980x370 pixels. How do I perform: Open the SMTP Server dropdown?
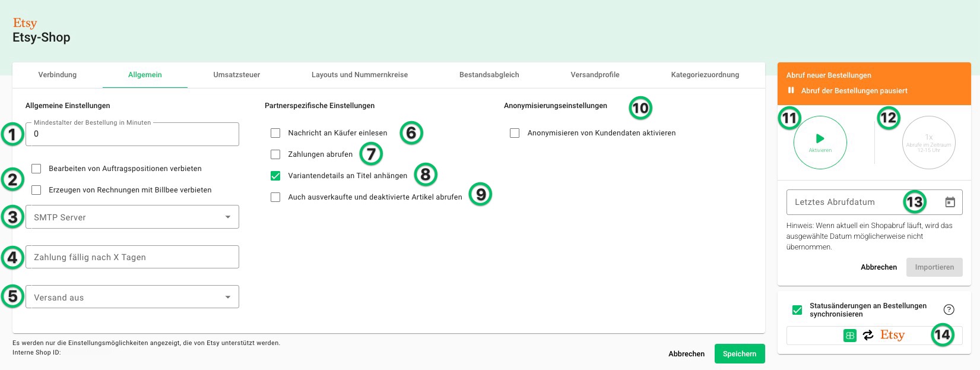tap(132, 217)
